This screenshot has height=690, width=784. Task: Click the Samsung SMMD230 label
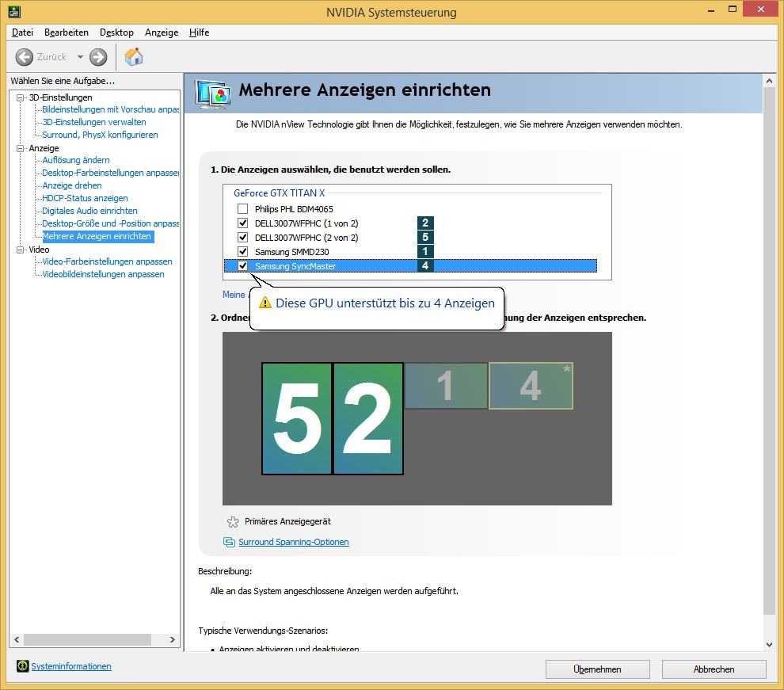[x=292, y=251]
